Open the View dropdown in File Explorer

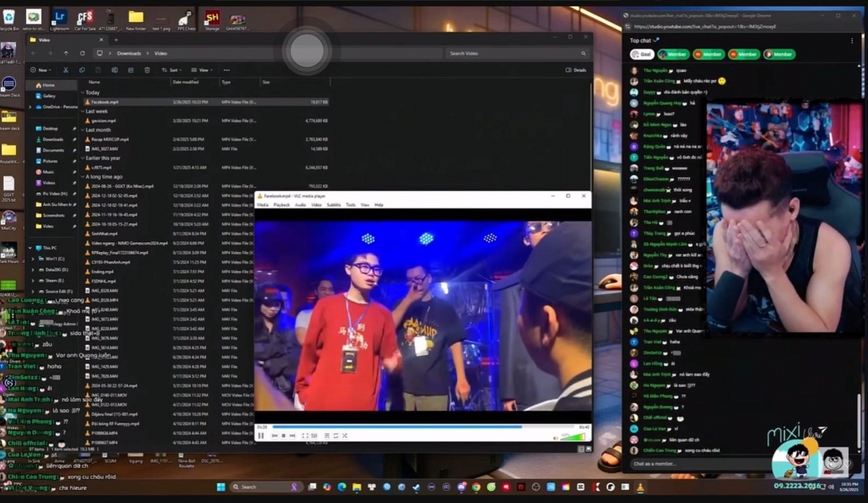pos(201,70)
